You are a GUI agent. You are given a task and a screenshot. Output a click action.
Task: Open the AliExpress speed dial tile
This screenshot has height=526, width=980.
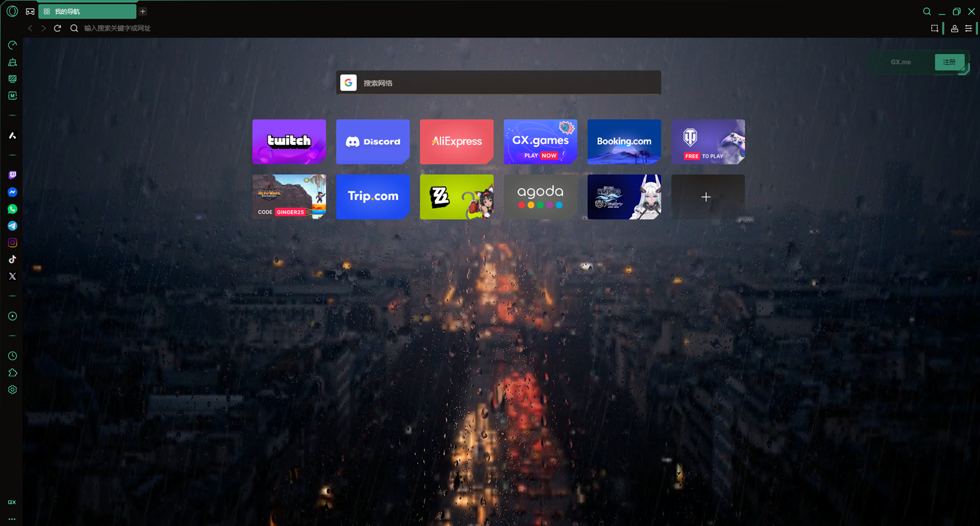click(457, 142)
